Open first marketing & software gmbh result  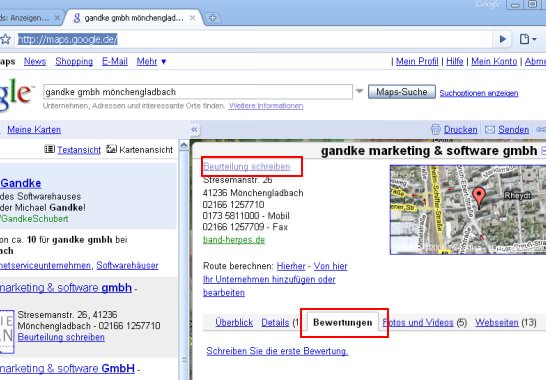coord(66,288)
